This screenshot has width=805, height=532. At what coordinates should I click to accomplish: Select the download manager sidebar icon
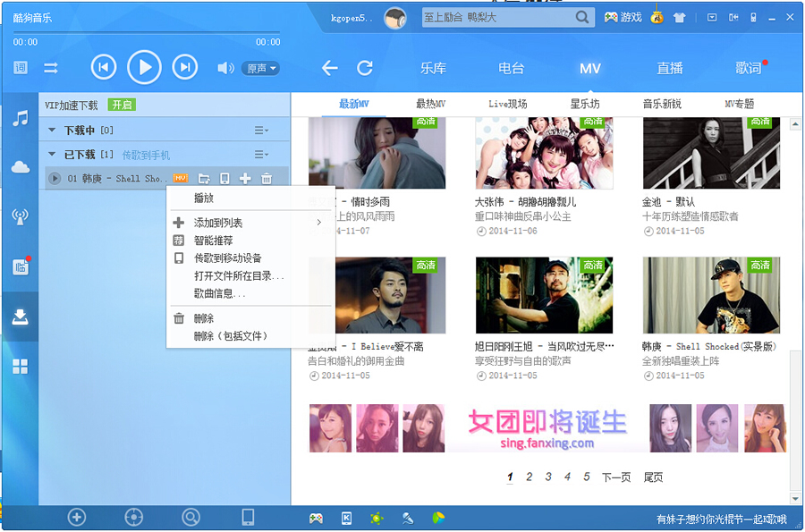[20, 316]
